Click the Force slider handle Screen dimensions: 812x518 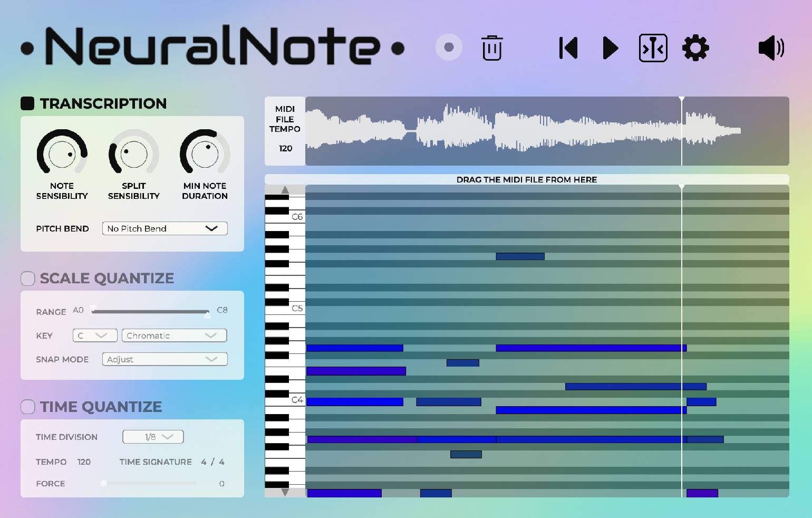pos(104,483)
